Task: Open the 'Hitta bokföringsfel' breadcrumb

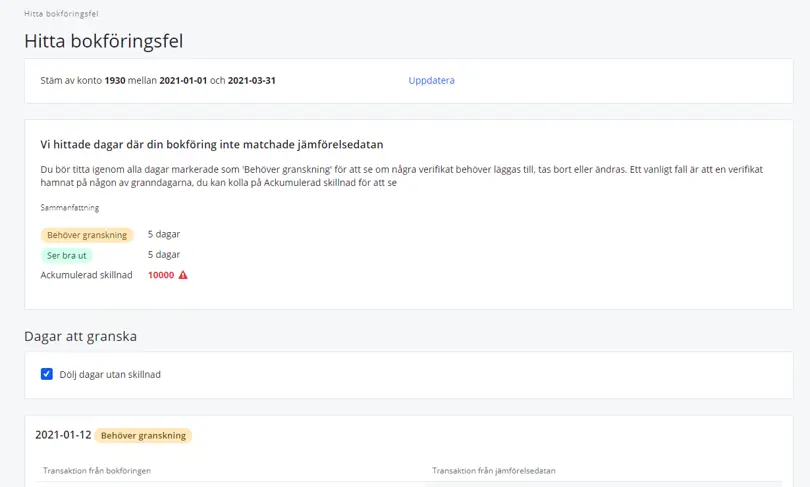Action: click(x=61, y=14)
